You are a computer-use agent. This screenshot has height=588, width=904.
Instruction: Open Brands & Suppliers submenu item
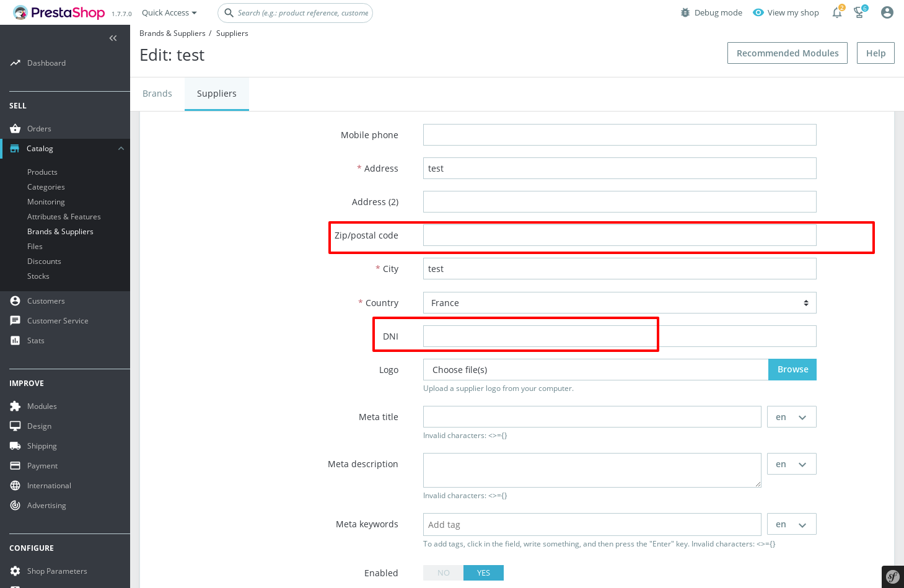point(60,232)
